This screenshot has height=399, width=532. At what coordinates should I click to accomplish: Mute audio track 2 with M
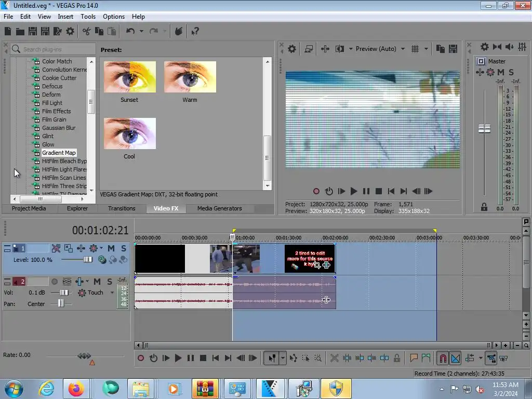(97, 282)
